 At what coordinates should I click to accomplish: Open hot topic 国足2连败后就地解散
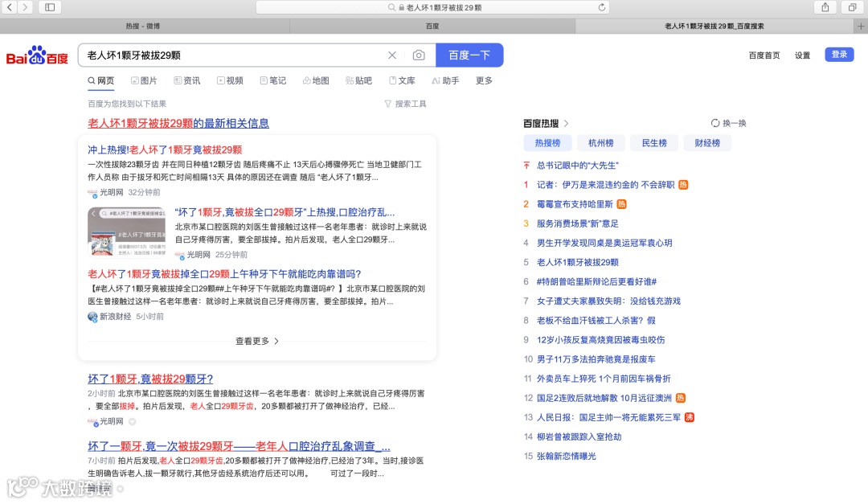pos(604,398)
